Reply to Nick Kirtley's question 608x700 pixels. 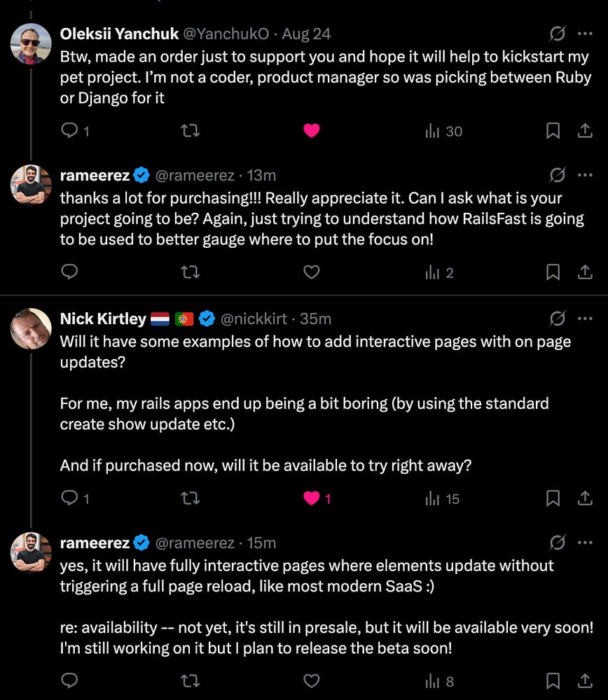coord(70,498)
